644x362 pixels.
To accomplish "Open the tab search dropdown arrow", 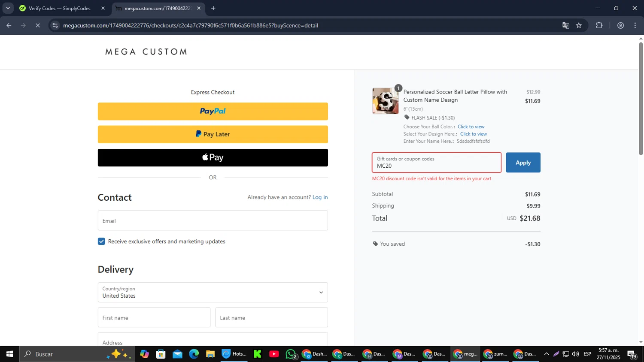I will [x=8, y=8].
